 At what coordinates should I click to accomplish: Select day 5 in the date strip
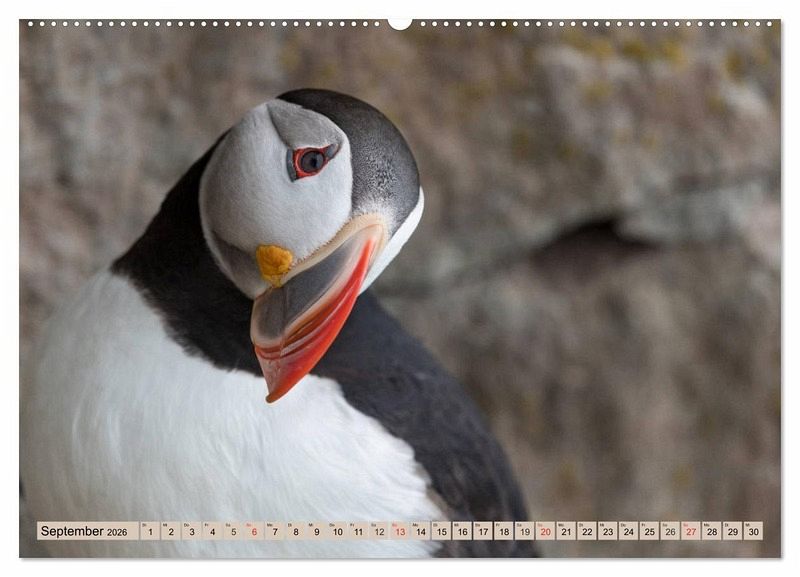click(234, 531)
